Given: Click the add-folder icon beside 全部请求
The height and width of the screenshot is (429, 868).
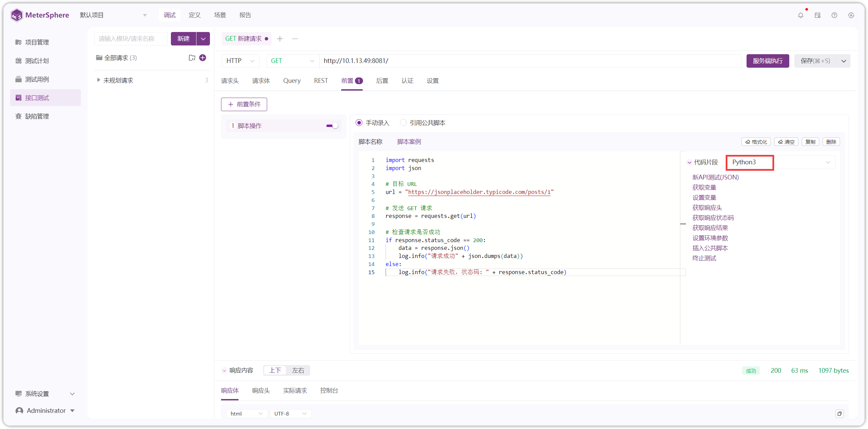Looking at the screenshot, I should 192,58.
